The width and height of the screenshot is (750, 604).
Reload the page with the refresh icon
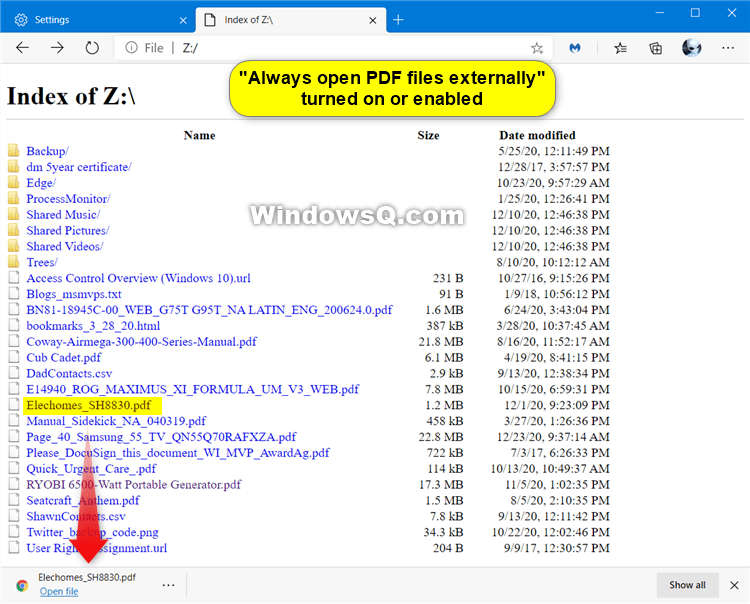(x=92, y=47)
